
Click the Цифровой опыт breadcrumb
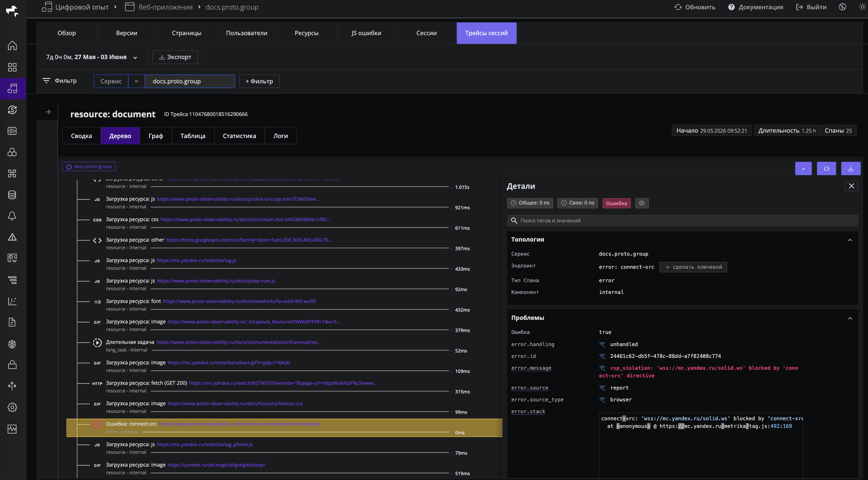75,7
